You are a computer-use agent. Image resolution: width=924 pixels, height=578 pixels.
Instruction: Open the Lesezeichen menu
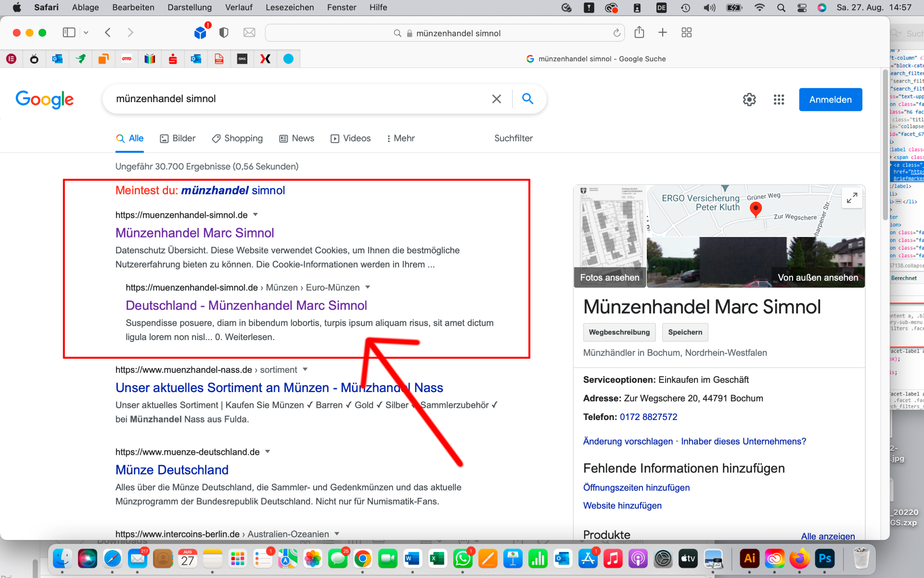coord(289,7)
